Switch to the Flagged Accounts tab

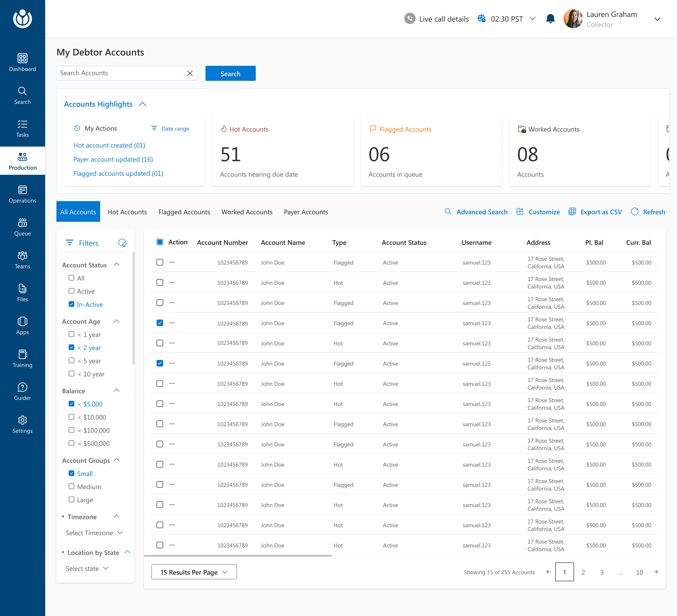click(184, 212)
